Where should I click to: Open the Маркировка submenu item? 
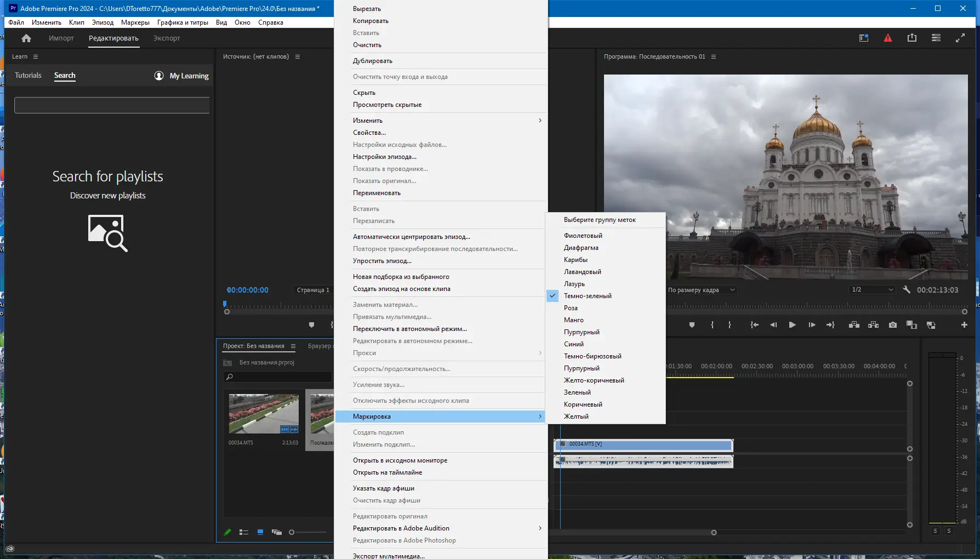[441, 417]
